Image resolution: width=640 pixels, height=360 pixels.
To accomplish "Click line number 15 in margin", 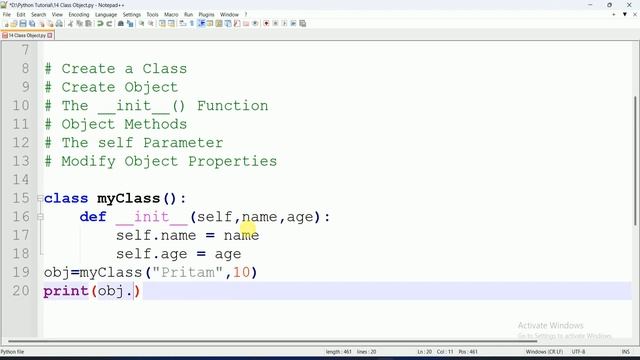I will click(x=21, y=198).
